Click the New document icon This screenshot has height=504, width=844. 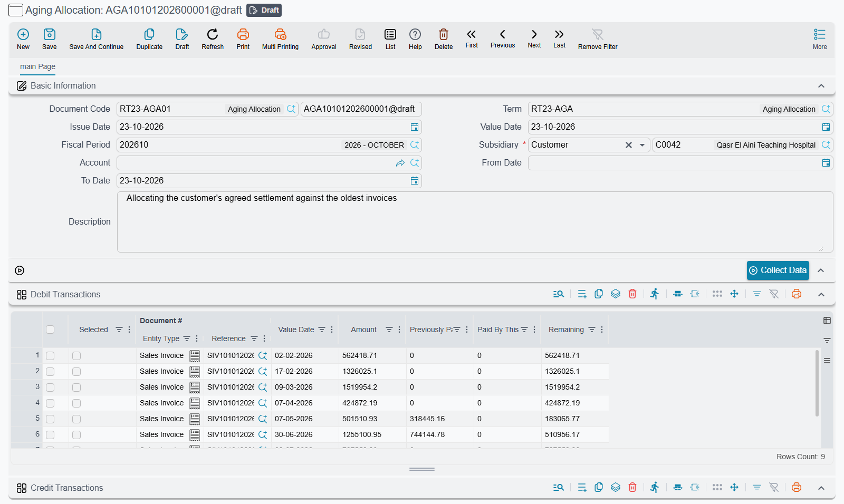(23, 35)
